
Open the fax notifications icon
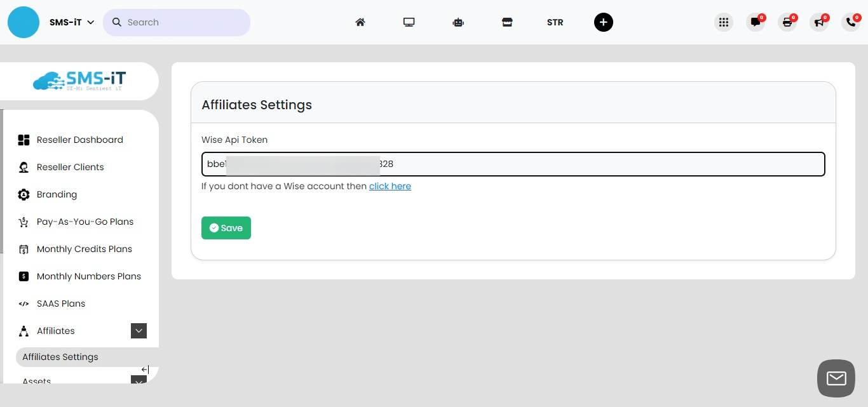(787, 22)
